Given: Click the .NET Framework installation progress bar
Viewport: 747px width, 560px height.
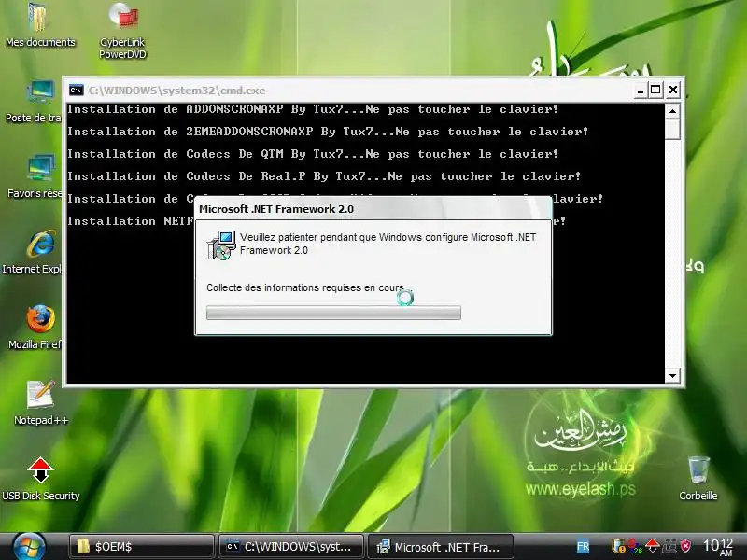Looking at the screenshot, I should tap(333, 313).
